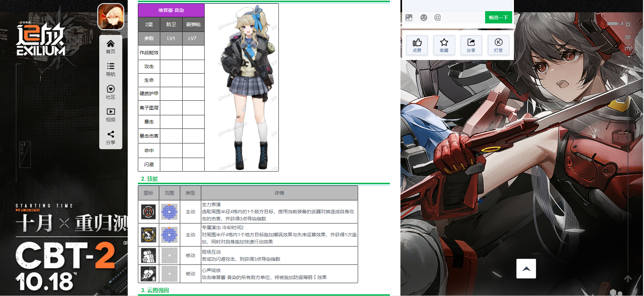Image resolution: width=644 pixels, height=296 pixels.
Task: Select the 专属演出 冷却时间2 text
Action: 223,228
